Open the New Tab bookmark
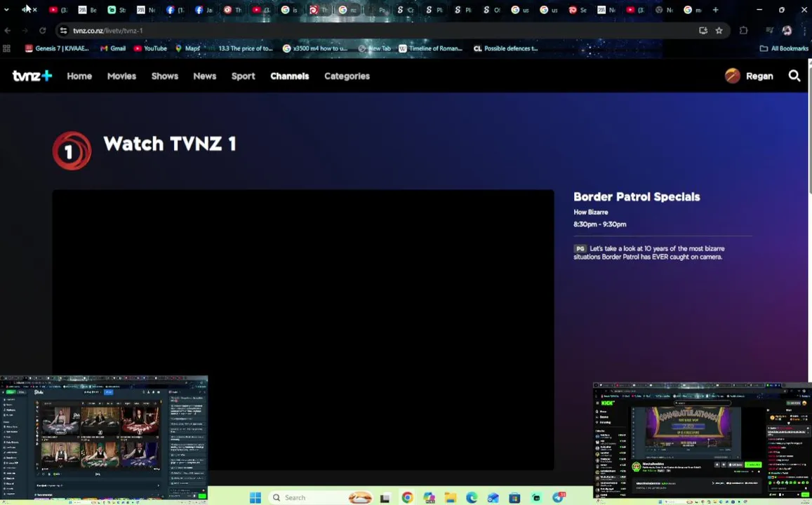Screen dimensions: 812x505 (374, 48)
